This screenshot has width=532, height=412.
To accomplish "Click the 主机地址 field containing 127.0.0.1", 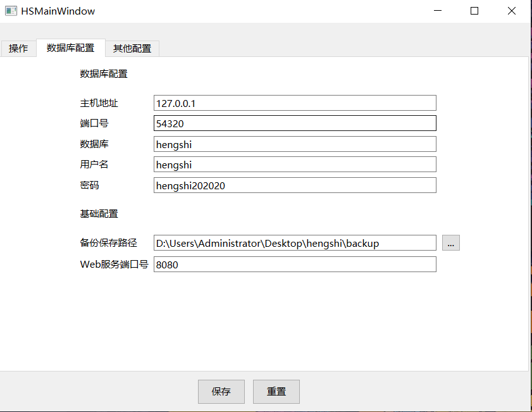I will tap(295, 103).
